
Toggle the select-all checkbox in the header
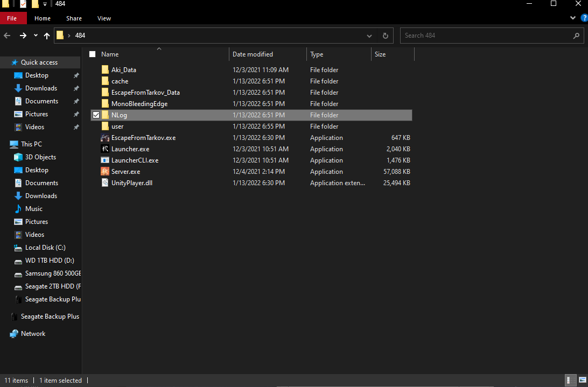coord(92,54)
